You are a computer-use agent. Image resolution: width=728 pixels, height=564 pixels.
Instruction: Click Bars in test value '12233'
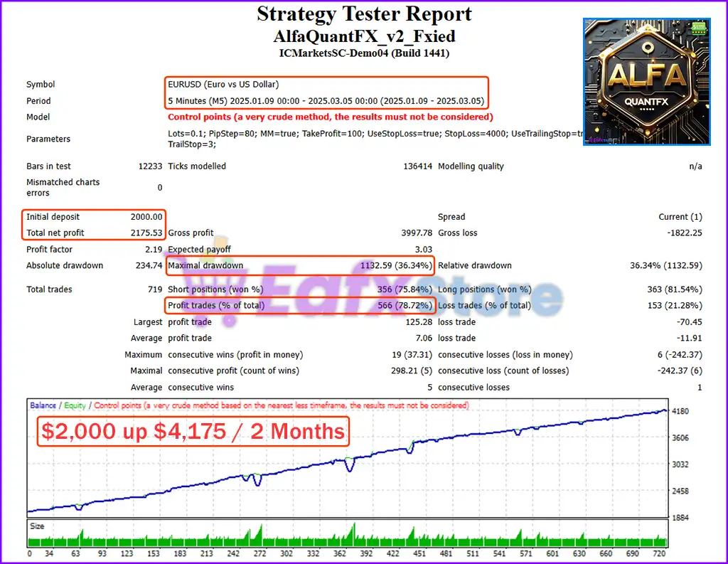pos(151,166)
